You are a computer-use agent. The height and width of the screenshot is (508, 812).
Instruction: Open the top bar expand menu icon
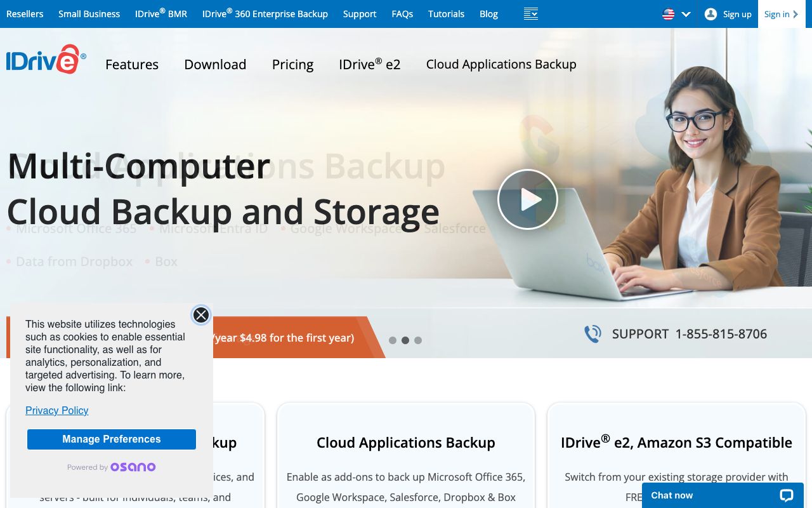click(x=531, y=14)
